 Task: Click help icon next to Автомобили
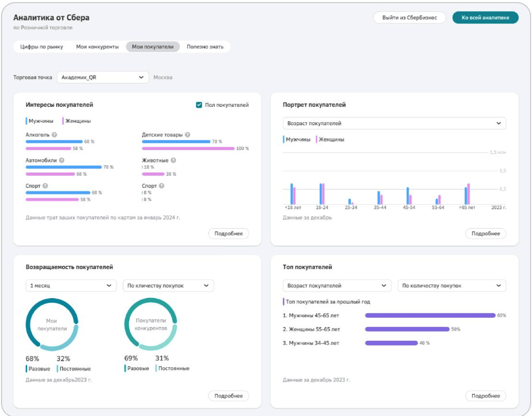coord(62,161)
